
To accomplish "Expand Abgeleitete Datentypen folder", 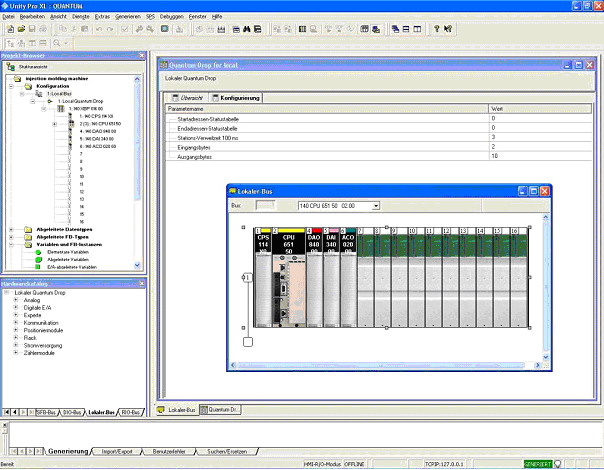I will [x=11, y=230].
